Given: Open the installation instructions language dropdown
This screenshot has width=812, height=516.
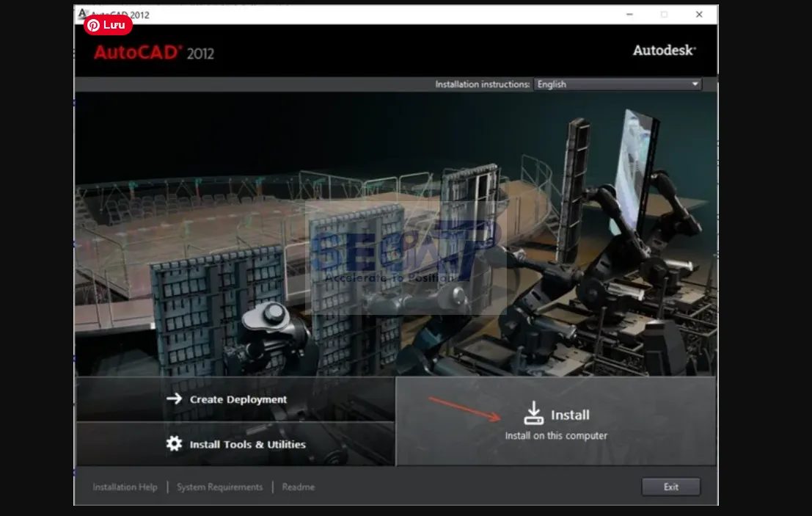Looking at the screenshot, I should (616, 84).
